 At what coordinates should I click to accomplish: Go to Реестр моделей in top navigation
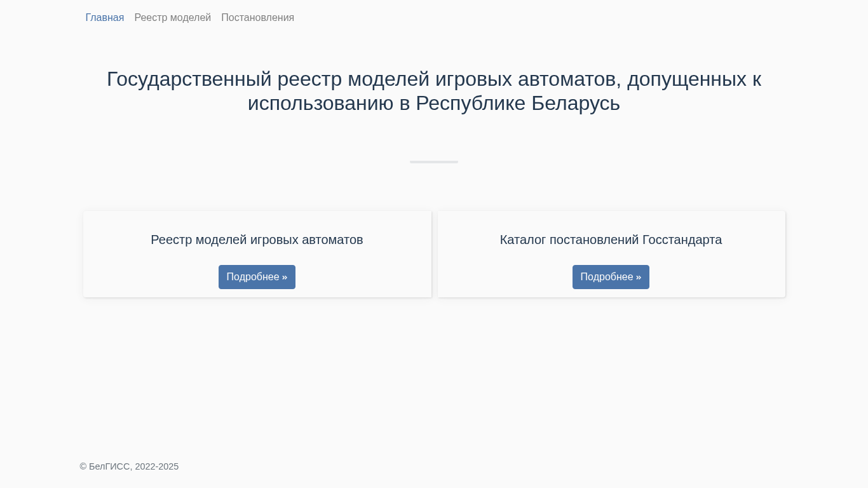(173, 18)
